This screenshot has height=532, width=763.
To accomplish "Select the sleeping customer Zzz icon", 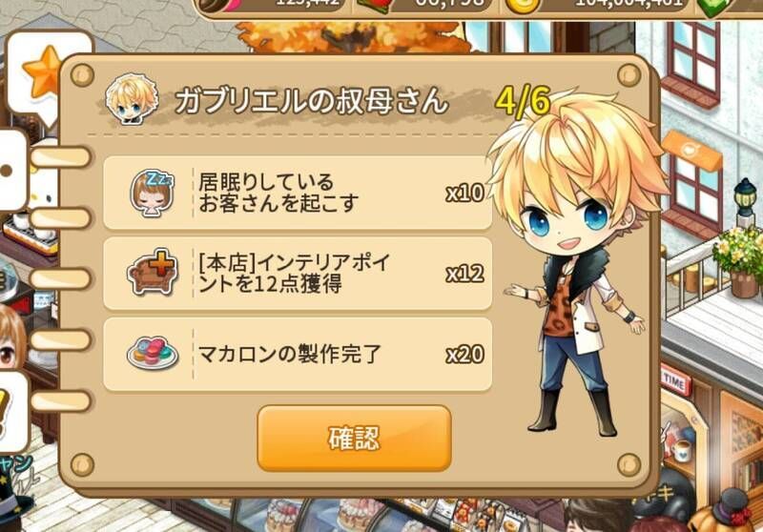I will pyautogui.click(x=152, y=193).
